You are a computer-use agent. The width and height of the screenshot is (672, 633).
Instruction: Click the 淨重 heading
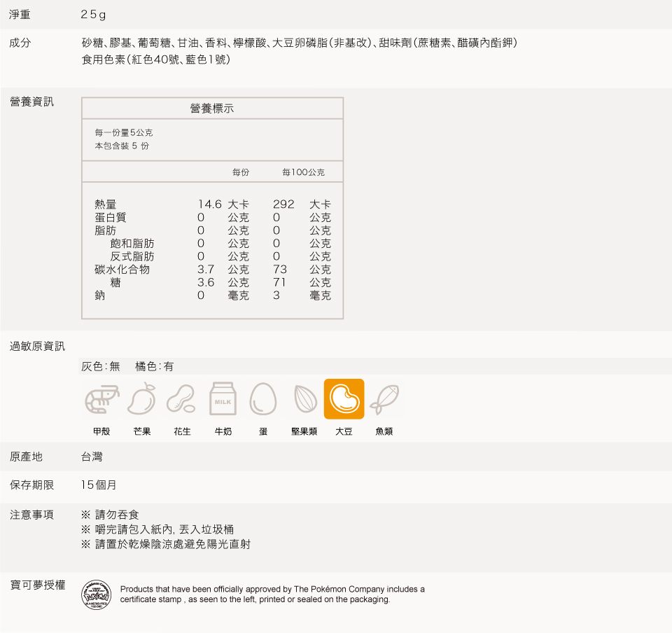(x=20, y=15)
